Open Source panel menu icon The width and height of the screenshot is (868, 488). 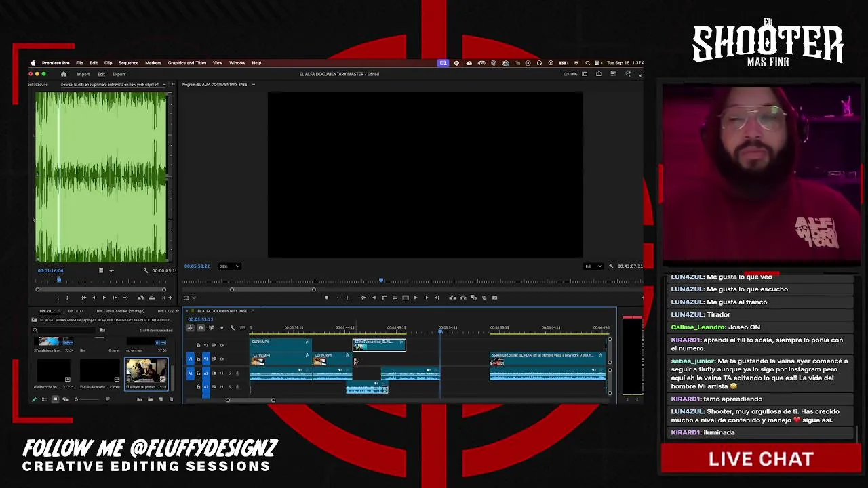pos(165,85)
